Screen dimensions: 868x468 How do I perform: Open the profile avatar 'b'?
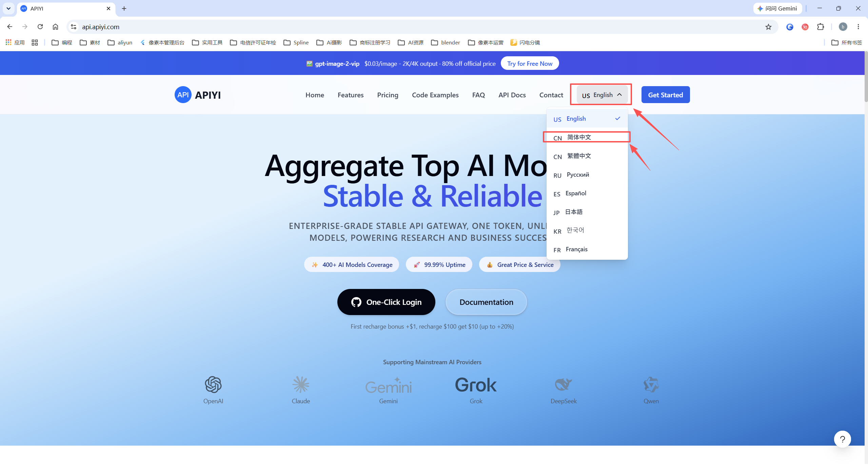[843, 27]
